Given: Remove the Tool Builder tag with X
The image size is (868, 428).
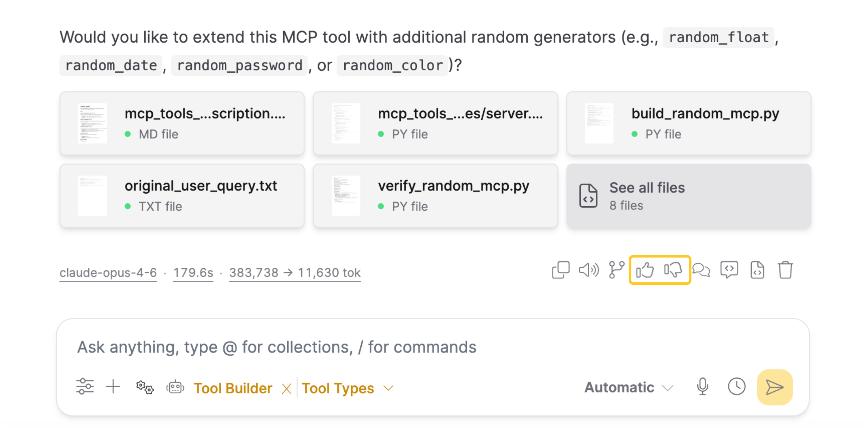Looking at the screenshot, I should 286,389.
